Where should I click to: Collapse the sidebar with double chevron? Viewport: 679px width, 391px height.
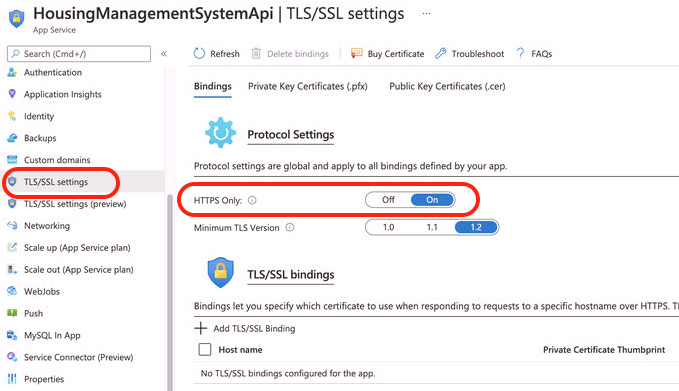coord(164,54)
